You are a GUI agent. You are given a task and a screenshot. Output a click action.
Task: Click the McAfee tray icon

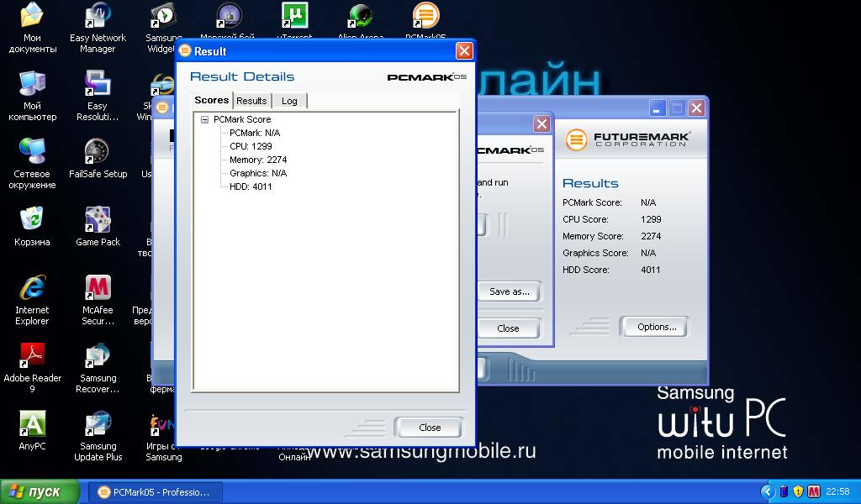[x=813, y=491]
